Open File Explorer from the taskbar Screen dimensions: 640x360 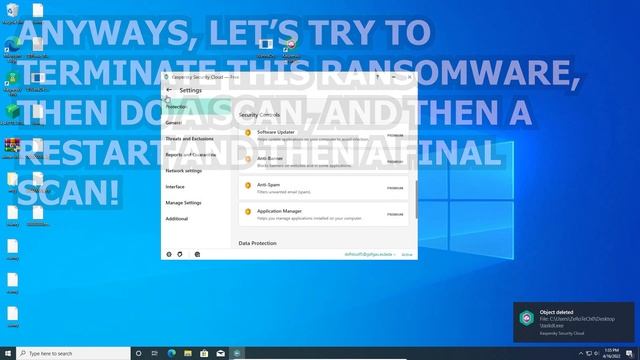coord(188,353)
